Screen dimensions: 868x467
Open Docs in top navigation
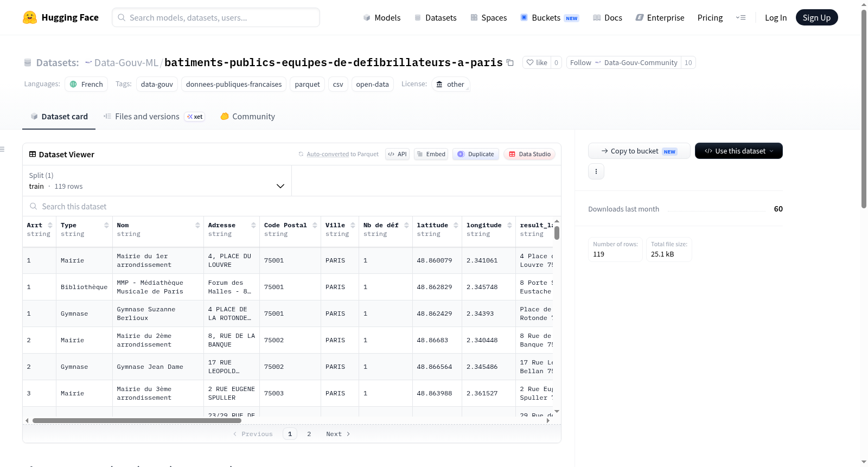point(608,17)
